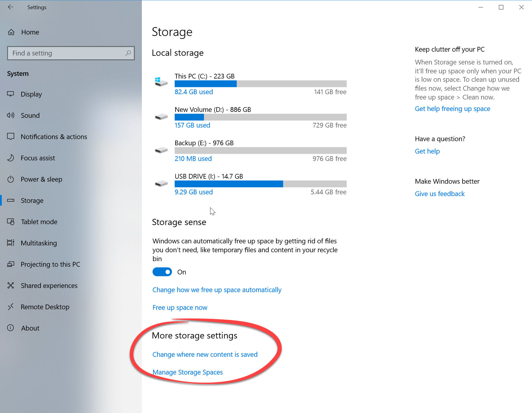Go back using the Settings back arrow
Image resolution: width=532 pixels, height=413 pixels.
11,7
